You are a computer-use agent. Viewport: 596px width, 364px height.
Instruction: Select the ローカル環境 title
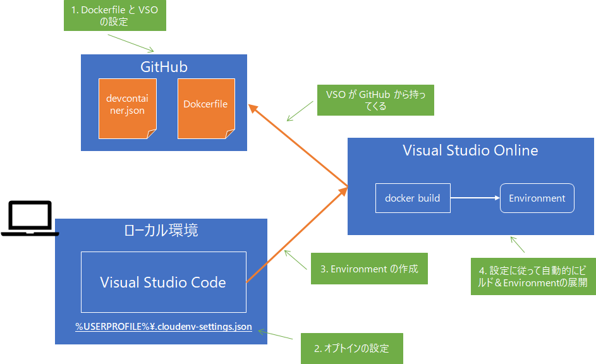pos(162,230)
